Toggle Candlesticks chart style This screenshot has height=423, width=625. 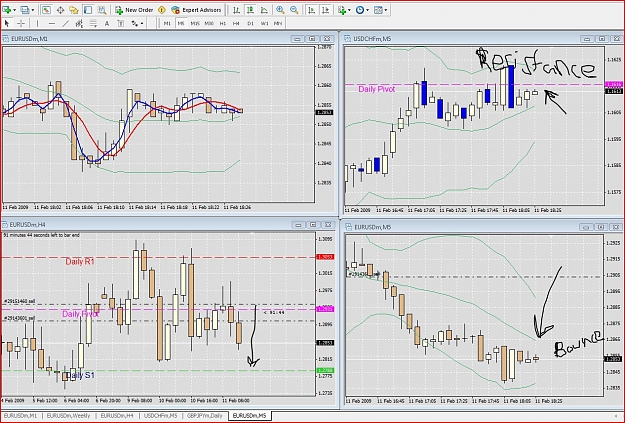250,10
